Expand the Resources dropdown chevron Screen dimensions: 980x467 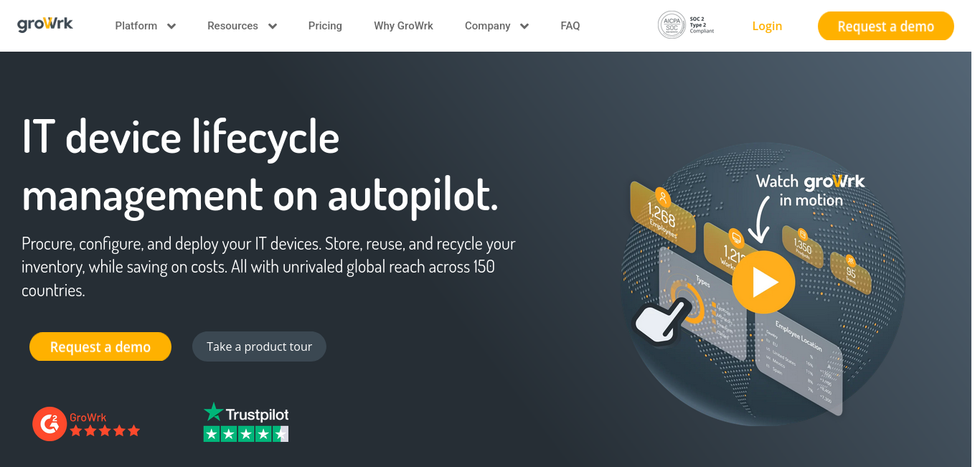[273, 27]
